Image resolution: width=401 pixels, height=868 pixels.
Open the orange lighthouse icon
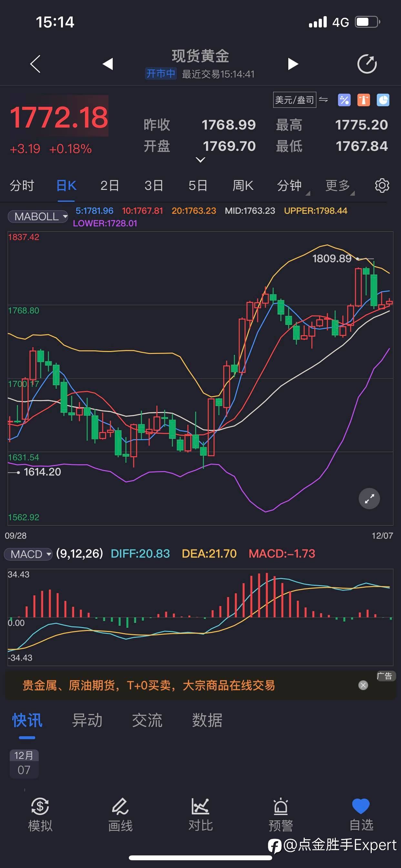click(363, 100)
